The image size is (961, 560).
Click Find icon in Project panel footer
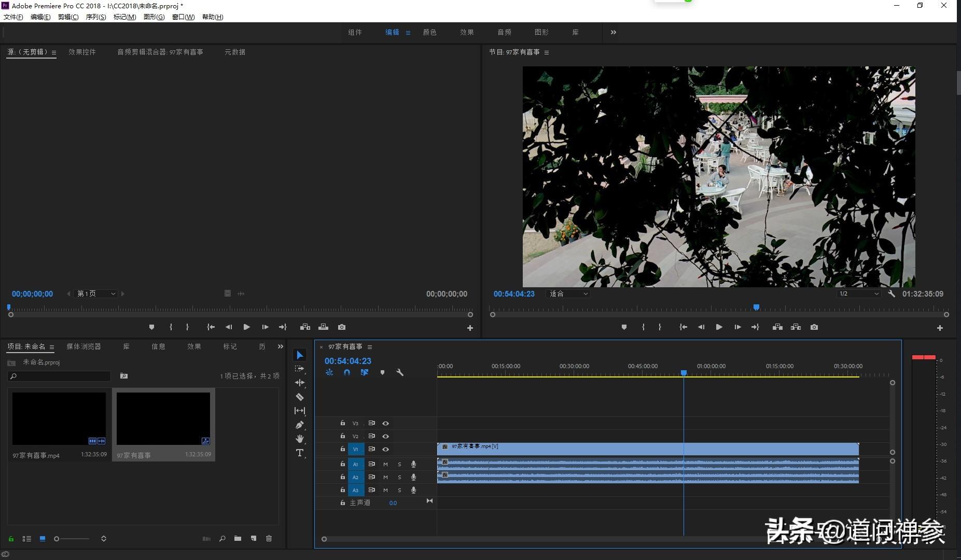click(222, 539)
